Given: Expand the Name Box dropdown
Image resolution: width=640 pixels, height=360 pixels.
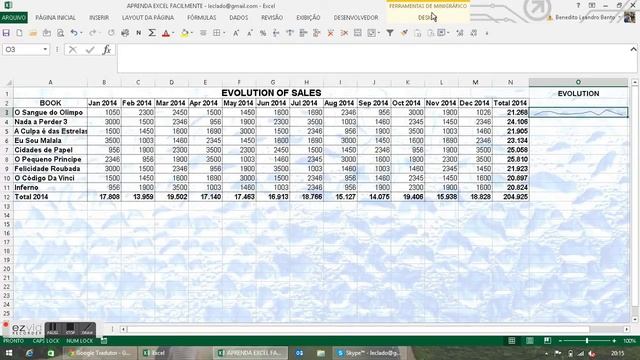Looking at the screenshot, I should (x=45, y=49).
